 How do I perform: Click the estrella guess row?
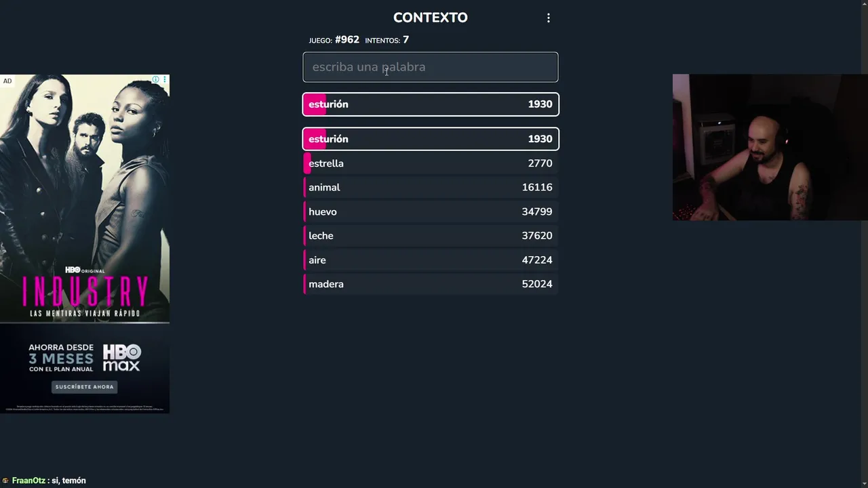(x=430, y=163)
